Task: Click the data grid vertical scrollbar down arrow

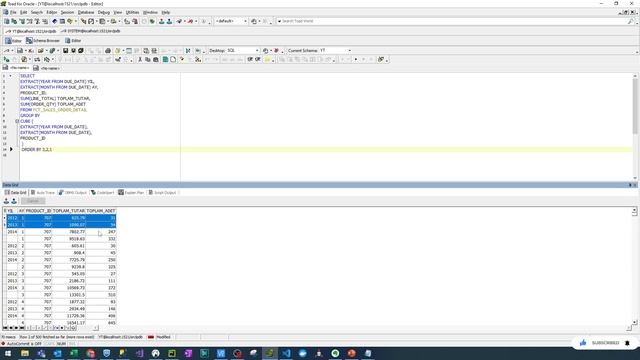Action: 634,322
